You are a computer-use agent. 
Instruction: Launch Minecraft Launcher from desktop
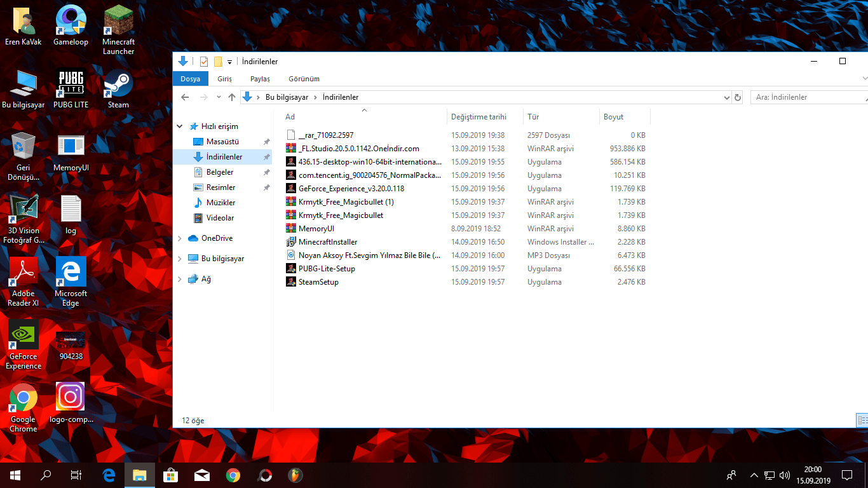[x=118, y=30]
